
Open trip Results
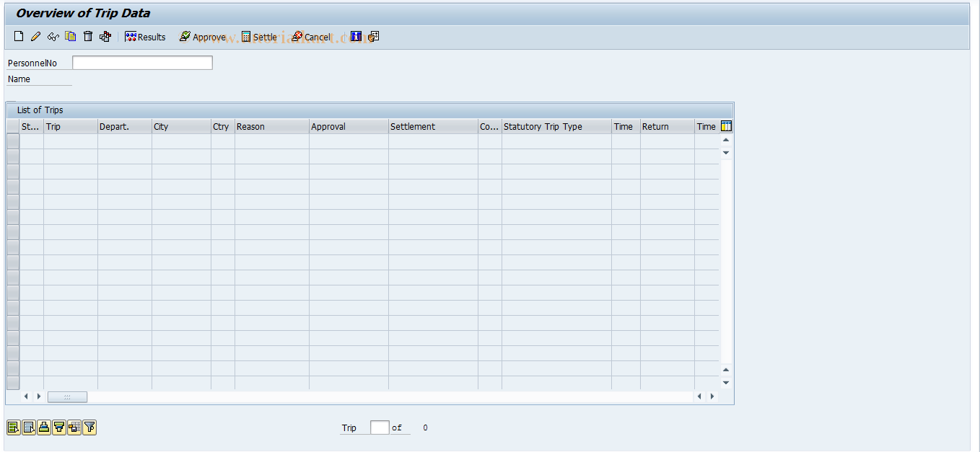(145, 37)
